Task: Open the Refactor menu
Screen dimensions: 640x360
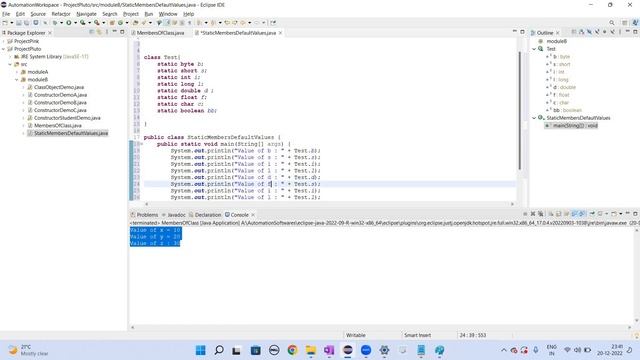Action: coord(61,14)
